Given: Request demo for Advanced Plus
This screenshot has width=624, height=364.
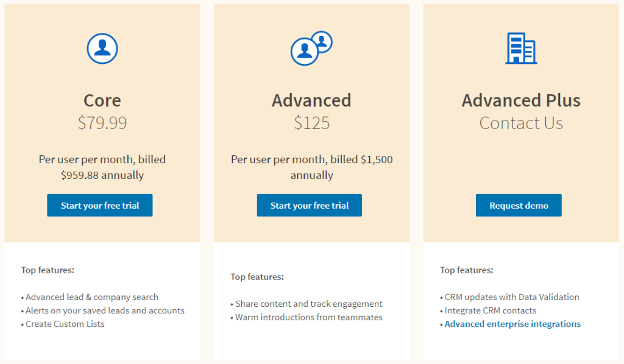Looking at the screenshot, I should 519,205.
